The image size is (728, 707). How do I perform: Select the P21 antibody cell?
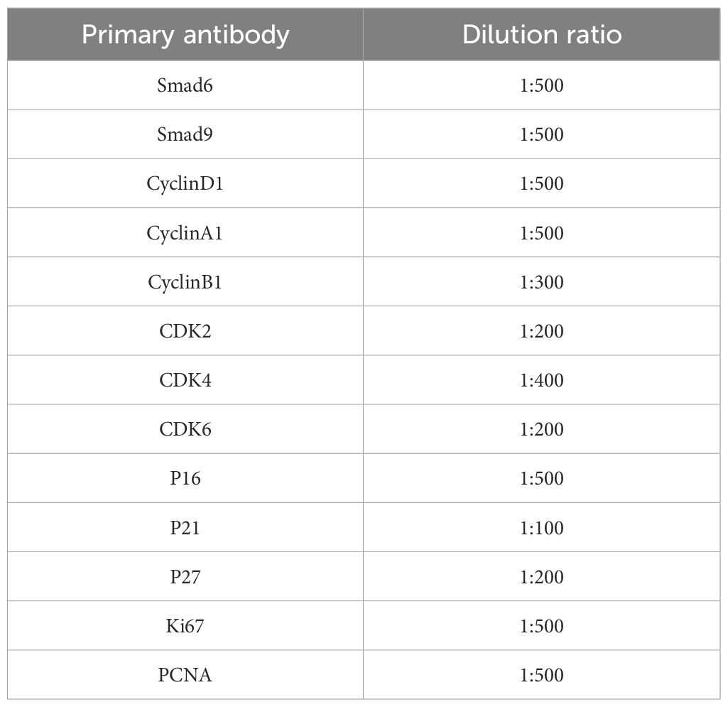(185, 528)
